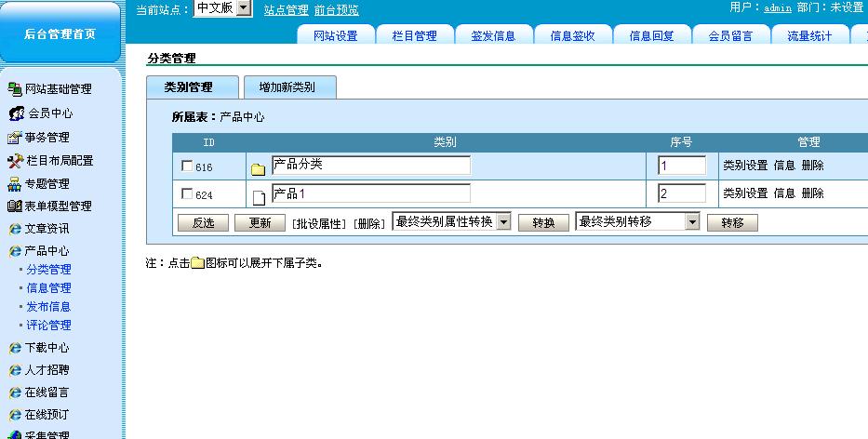Viewport: 868px width, 439px height.
Task: Click the 栏目布局配置 tools icon
Action: click(x=14, y=161)
